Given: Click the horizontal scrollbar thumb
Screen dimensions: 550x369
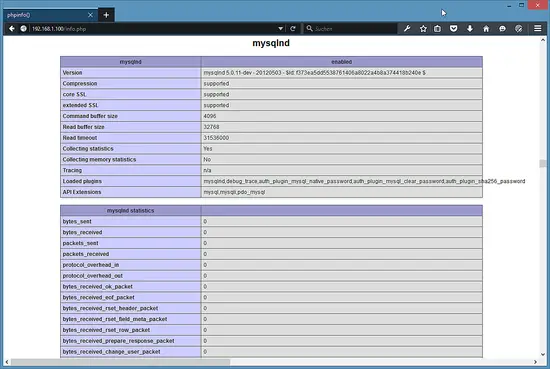Looking at the screenshot, I should (120, 362).
